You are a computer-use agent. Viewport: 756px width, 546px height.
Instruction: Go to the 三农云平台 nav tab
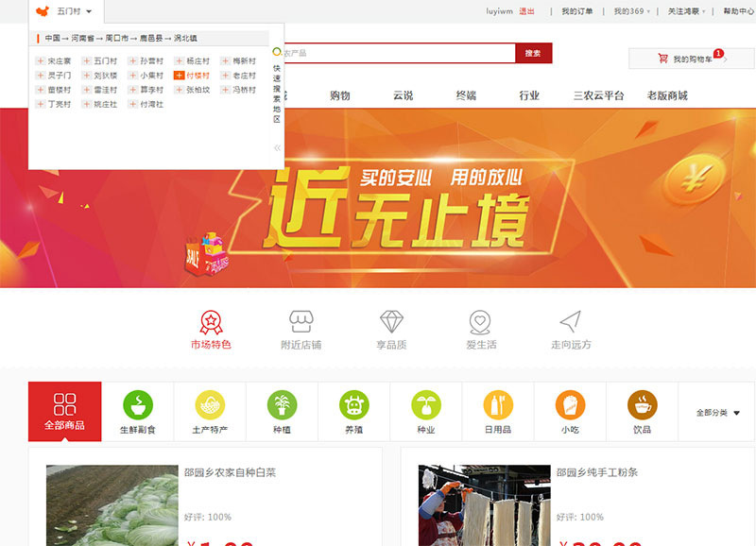tap(598, 95)
